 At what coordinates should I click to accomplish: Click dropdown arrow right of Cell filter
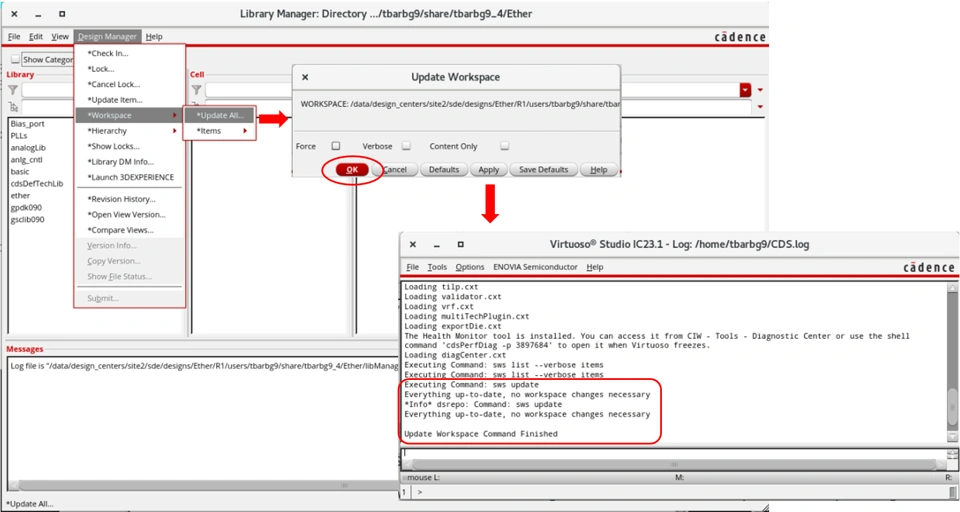click(760, 90)
